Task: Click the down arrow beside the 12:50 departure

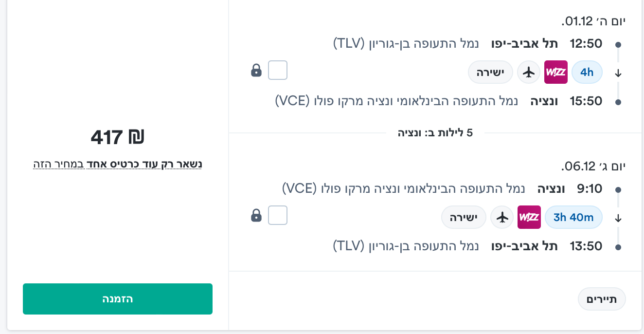Action: pyautogui.click(x=618, y=74)
